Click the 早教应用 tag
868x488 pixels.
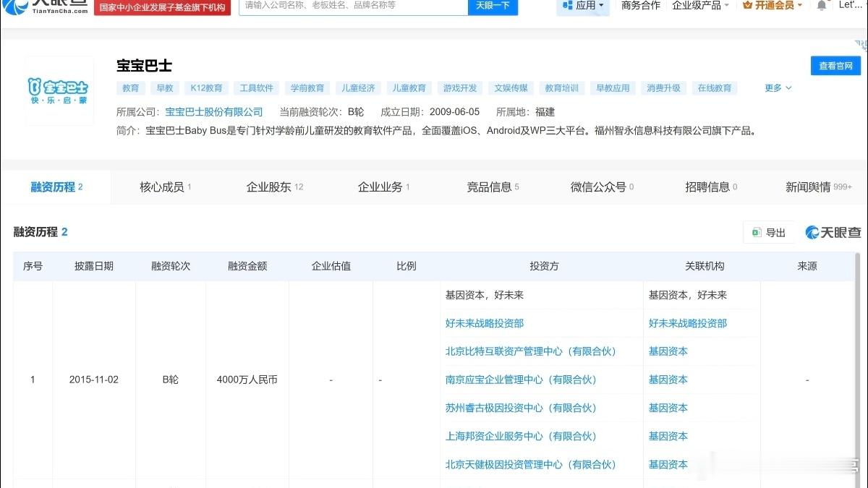[x=613, y=88]
